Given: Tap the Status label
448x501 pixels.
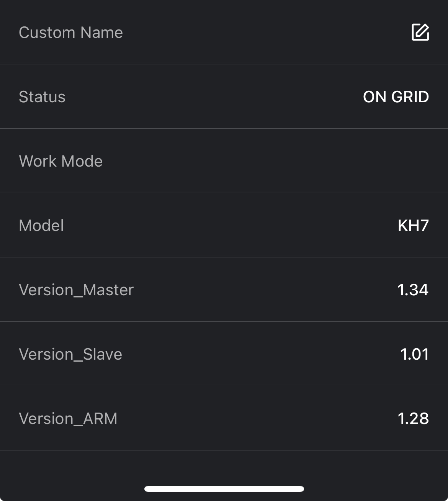Looking at the screenshot, I should pyautogui.click(x=42, y=97).
